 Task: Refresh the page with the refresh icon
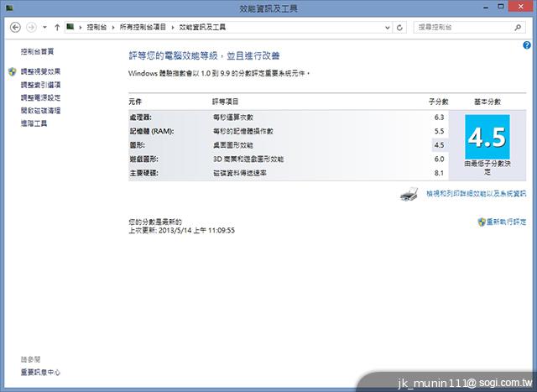tap(399, 28)
